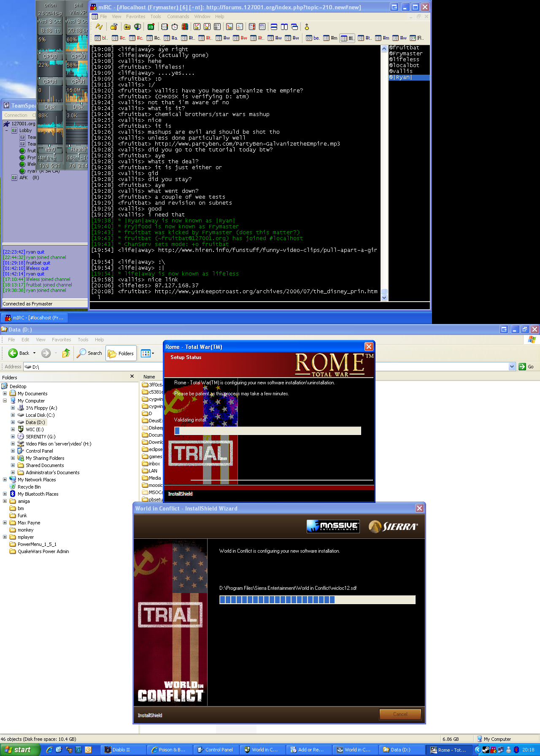Click Explorer Back button
The image size is (540, 756).
pos(19,353)
